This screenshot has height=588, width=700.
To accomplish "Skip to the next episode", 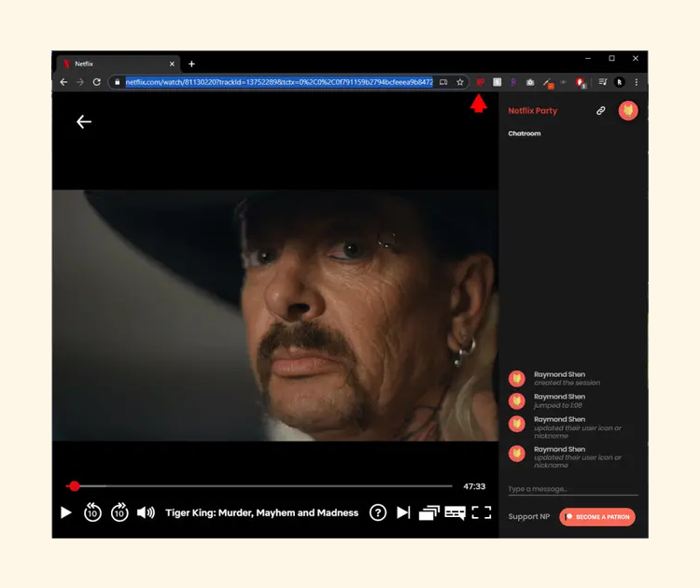I will point(403,512).
